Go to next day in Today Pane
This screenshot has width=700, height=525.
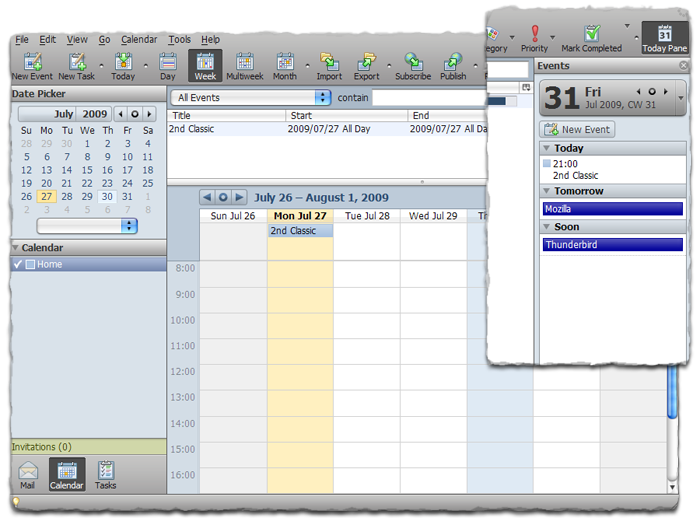point(666,92)
